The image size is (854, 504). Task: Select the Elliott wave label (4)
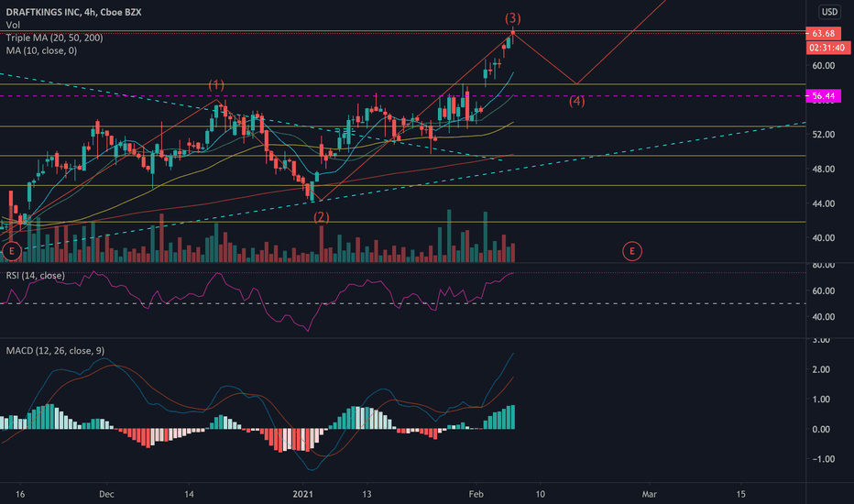point(576,102)
